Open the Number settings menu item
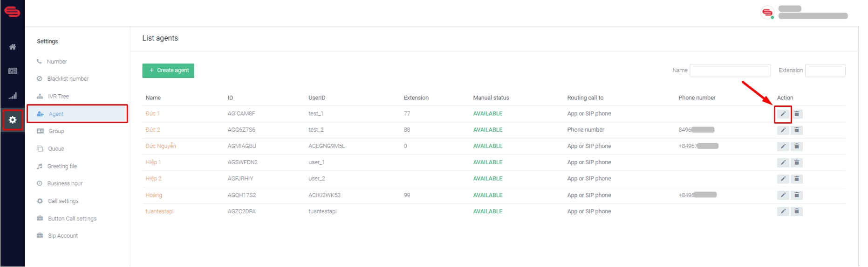 [57, 62]
